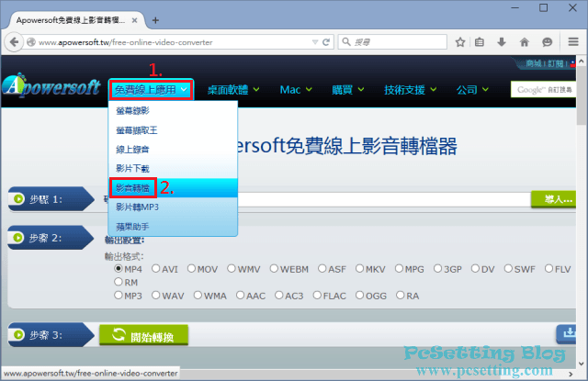
Task: Choose the WAV audio option
Action: point(155,296)
